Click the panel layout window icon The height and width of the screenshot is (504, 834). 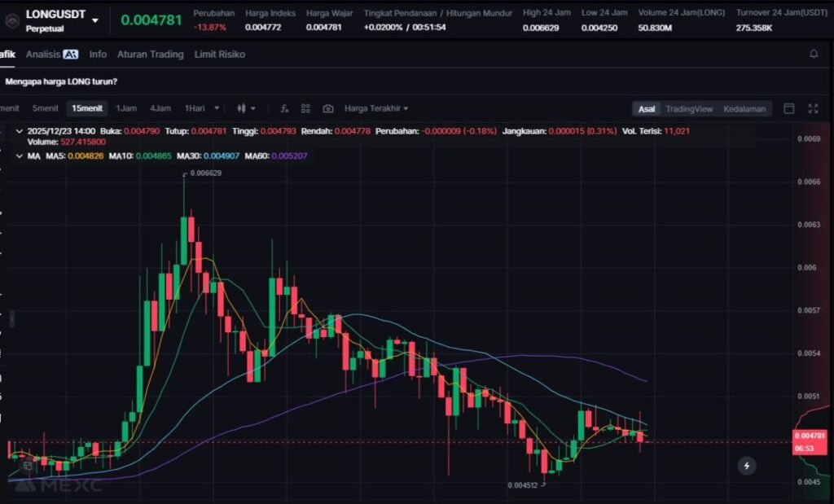click(788, 109)
